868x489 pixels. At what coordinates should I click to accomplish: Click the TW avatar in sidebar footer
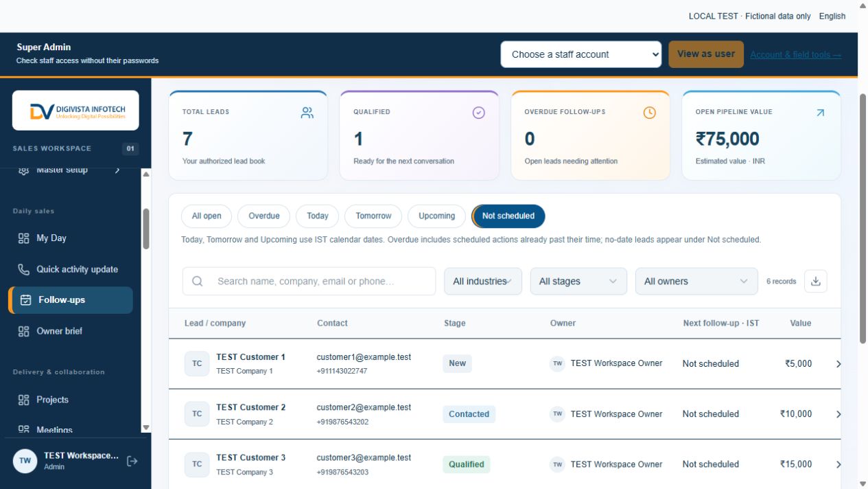tap(25, 461)
